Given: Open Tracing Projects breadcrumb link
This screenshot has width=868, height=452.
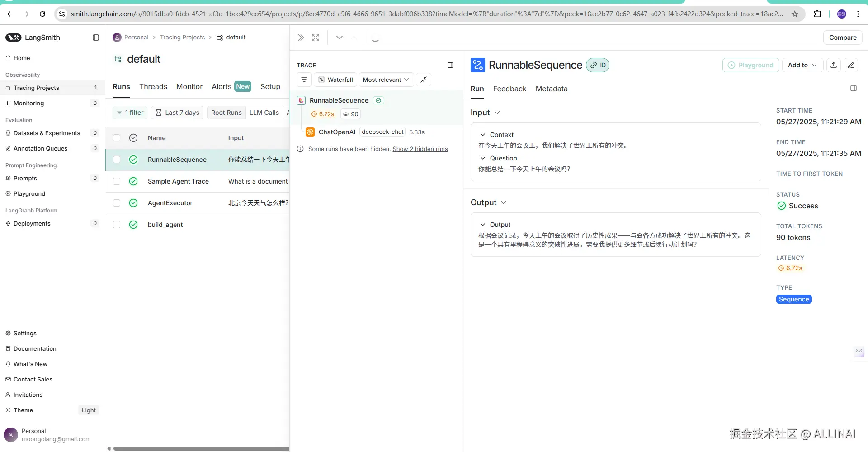Looking at the screenshot, I should [x=182, y=38].
